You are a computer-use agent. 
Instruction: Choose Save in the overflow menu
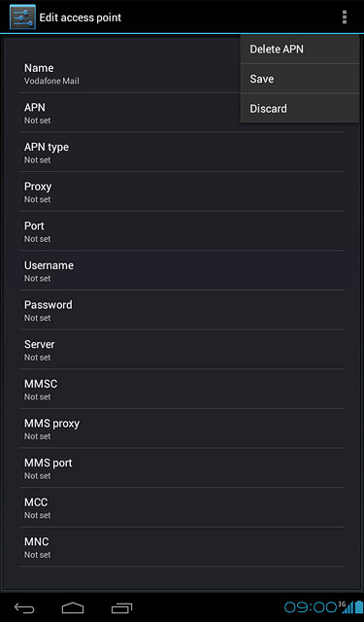(299, 79)
